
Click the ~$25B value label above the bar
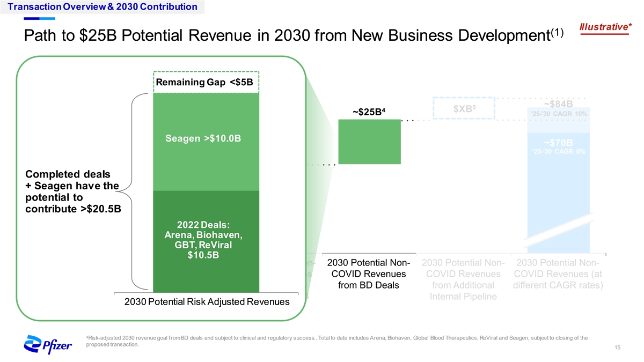pos(369,111)
